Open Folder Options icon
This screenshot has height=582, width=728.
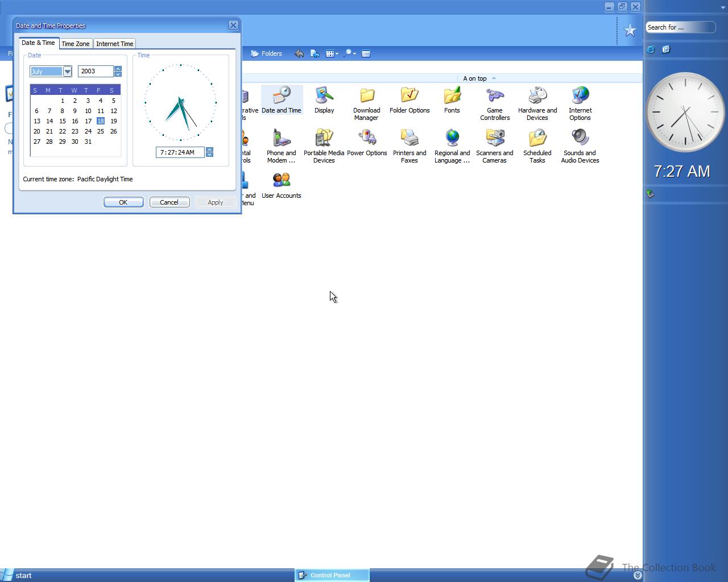click(409, 100)
